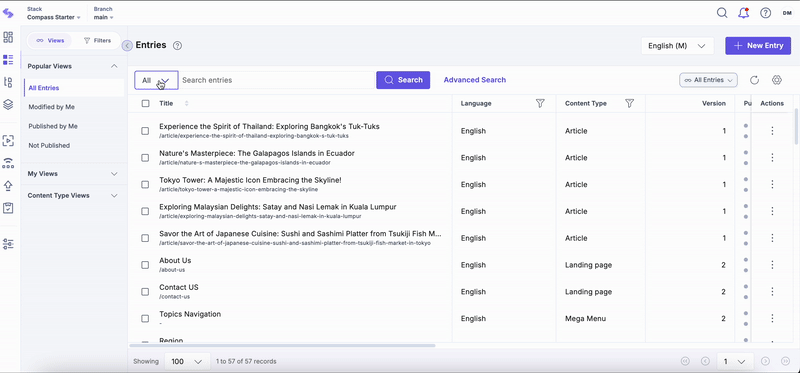Screen dimensions: 800x373
Task: Open the Publish Queue icon in left rail
Action: (8, 141)
